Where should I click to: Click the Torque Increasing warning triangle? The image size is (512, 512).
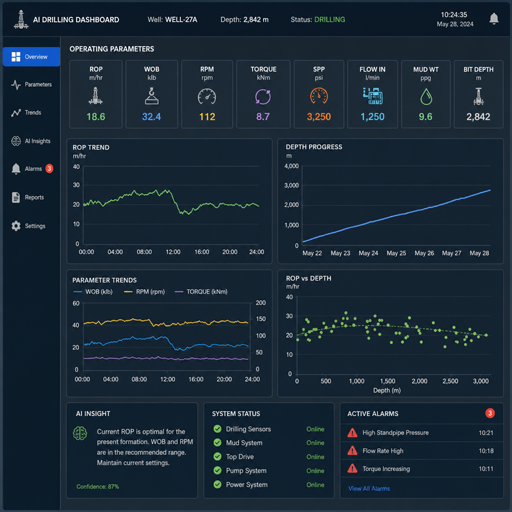click(352, 469)
